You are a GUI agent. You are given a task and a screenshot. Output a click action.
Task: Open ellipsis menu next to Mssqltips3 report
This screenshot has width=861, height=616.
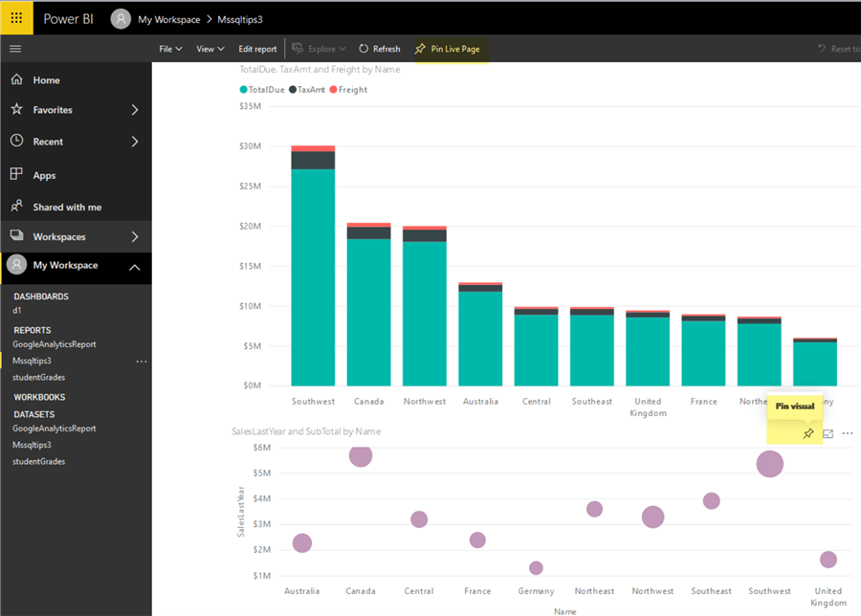[x=142, y=362]
